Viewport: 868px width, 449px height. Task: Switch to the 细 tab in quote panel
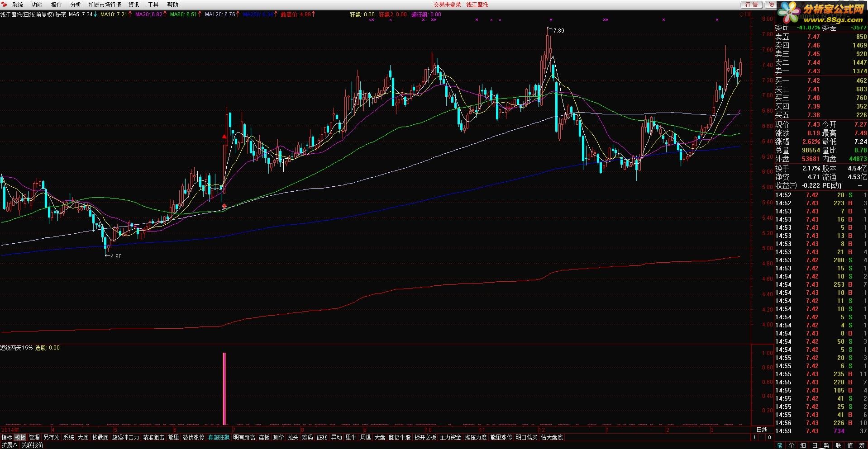(803, 445)
